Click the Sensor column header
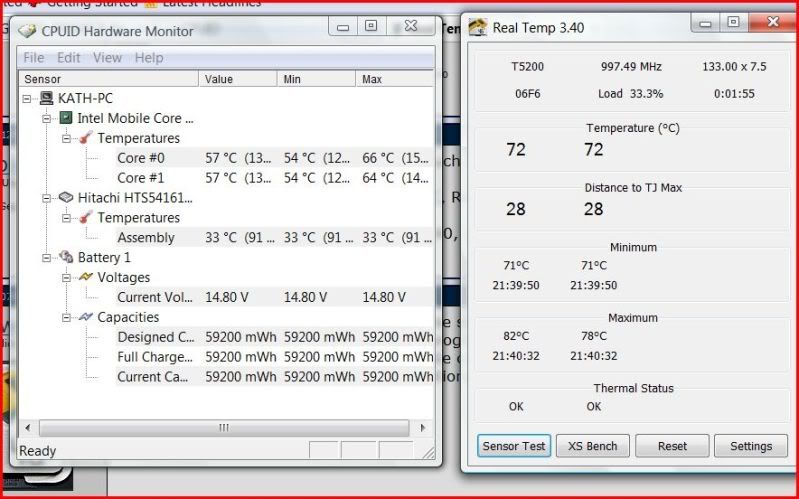This screenshot has width=799, height=499. pos(109,79)
